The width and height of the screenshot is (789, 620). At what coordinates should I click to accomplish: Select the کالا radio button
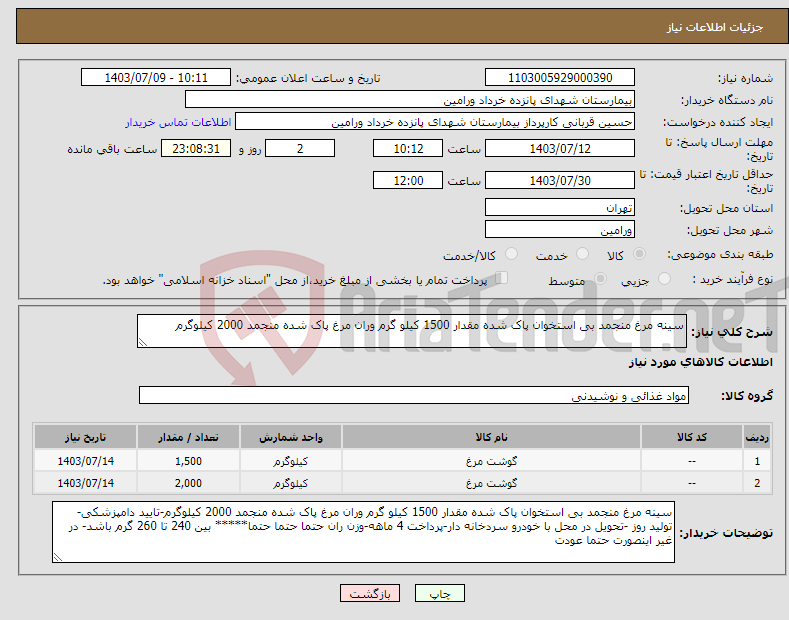tap(639, 254)
